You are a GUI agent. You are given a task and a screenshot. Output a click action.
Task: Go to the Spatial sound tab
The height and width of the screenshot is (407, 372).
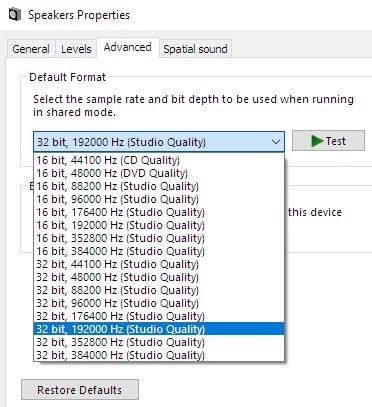point(195,49)
